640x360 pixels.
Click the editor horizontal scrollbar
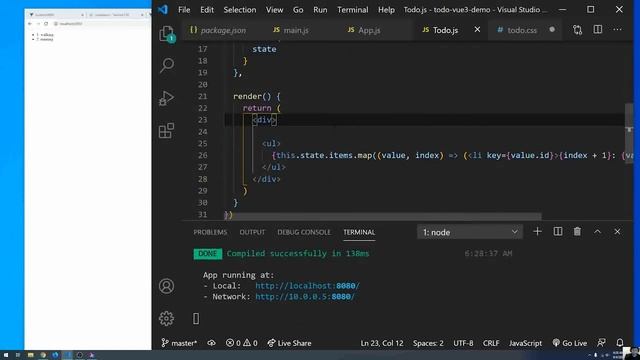point(386,217)
